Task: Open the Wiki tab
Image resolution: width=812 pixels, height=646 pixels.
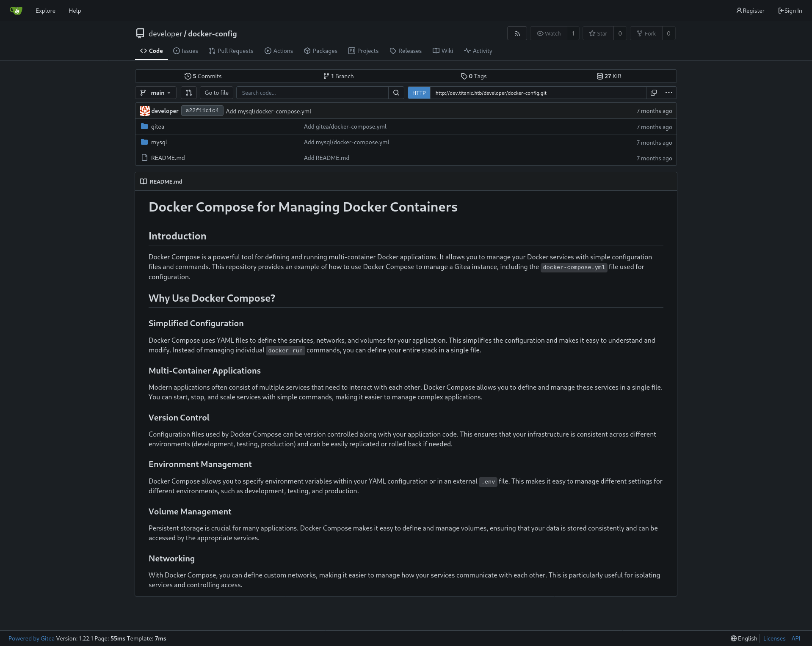Action: (x=443, y=51)
